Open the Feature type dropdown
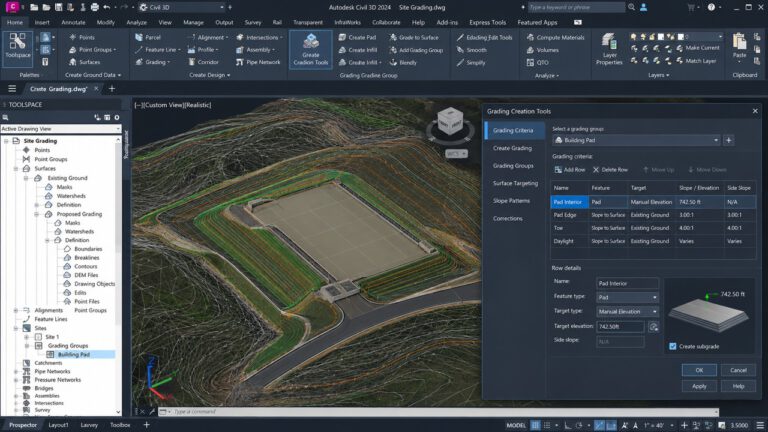Screen dimensions: 768x432 point(627,297)
